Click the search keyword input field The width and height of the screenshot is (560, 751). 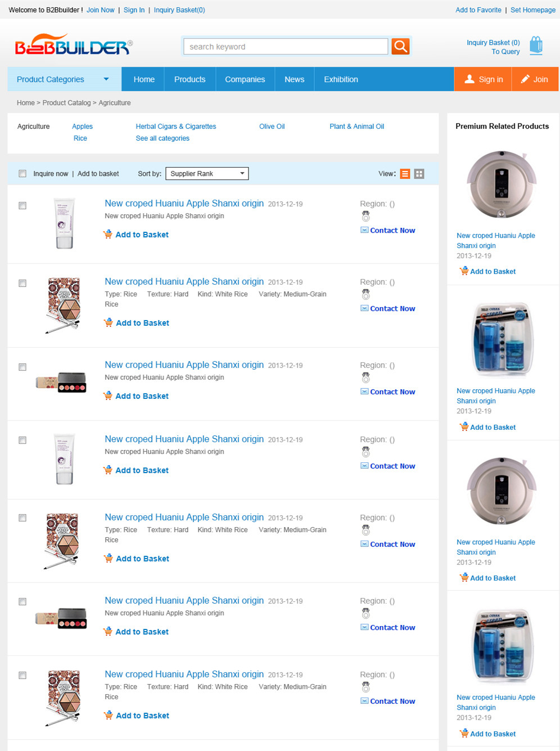(x=286, y=47)
